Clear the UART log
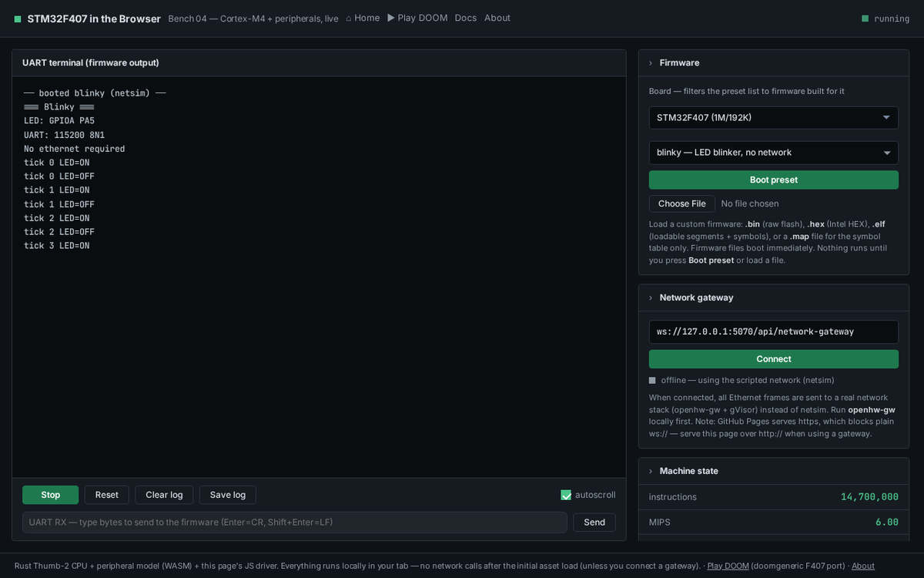The image size is (924, 578). (x=164, y=495)
